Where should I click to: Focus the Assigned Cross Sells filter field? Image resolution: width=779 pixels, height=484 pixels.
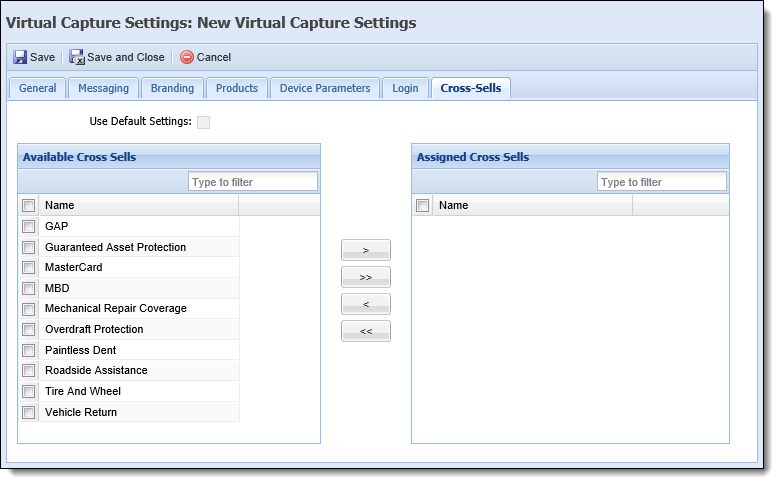pyautogui.click(x=662, y=181)
